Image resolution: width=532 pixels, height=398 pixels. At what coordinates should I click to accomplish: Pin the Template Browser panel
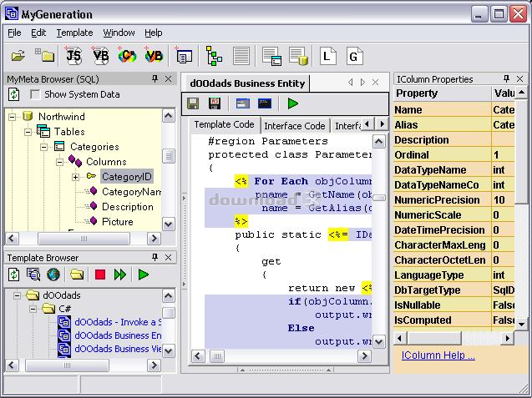[x=155, y=257]
